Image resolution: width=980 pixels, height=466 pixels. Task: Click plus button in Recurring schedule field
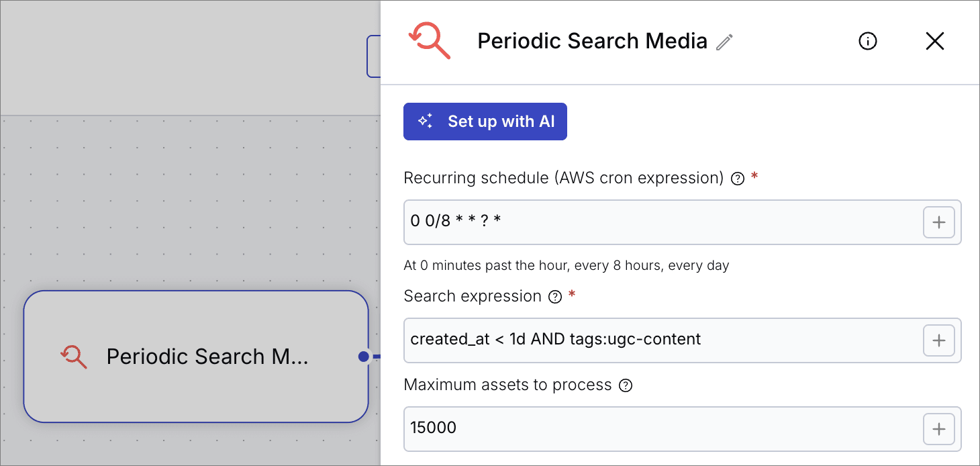coord(938,222)
